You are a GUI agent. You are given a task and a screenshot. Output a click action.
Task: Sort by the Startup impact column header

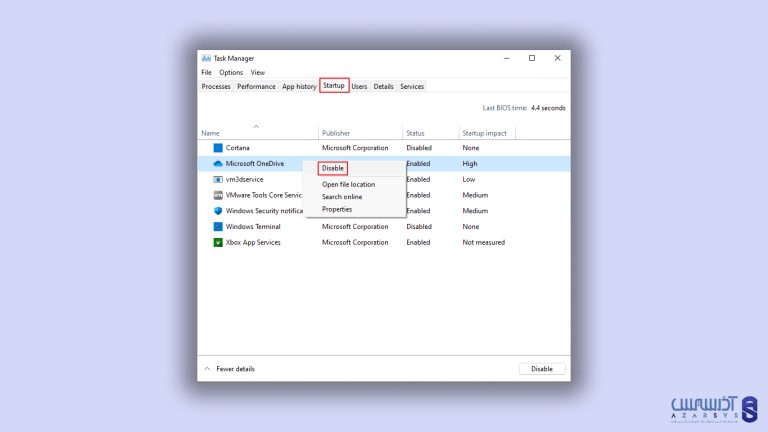484,133
